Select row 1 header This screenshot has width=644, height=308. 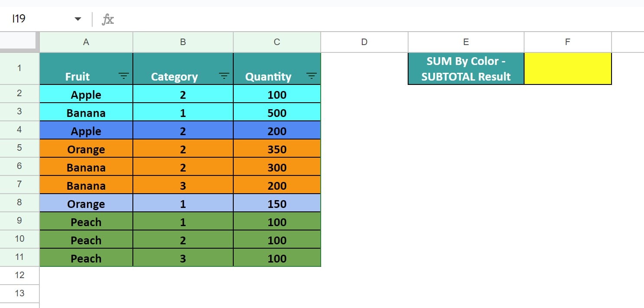tap(19, 68)
